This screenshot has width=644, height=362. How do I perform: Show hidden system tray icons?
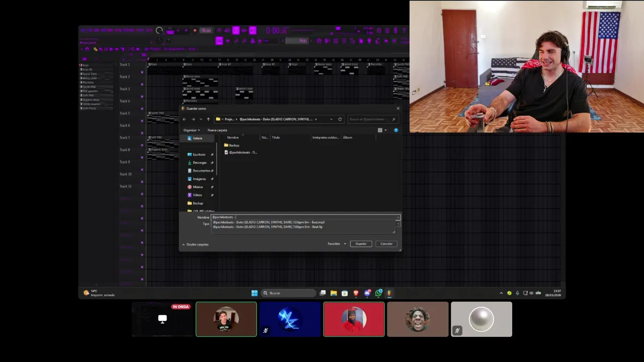501,293
